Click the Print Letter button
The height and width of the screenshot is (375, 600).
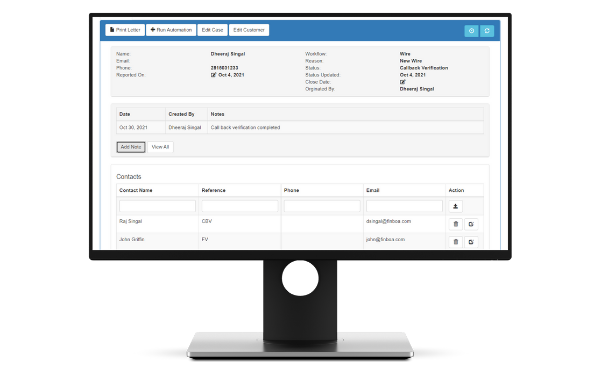(125, 30)
